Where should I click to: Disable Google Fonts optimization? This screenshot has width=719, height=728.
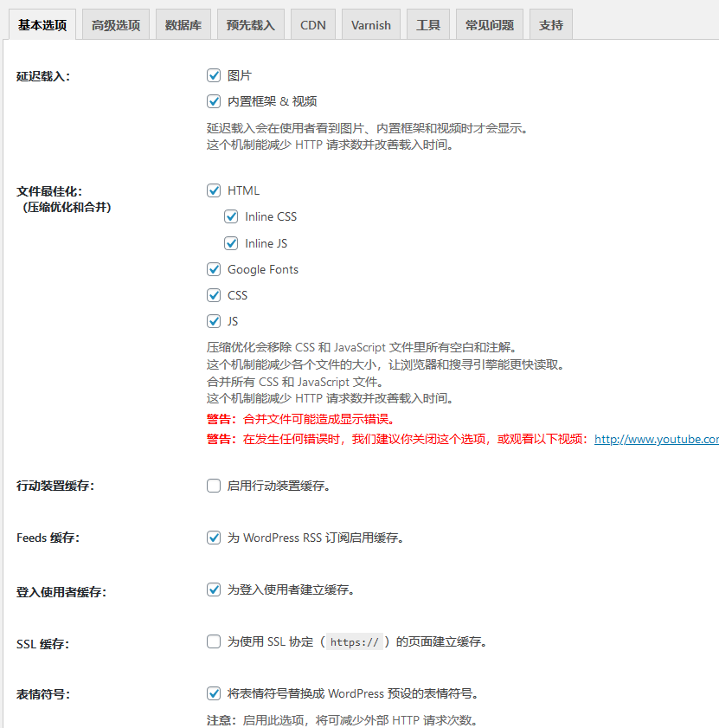pos(214,269)
